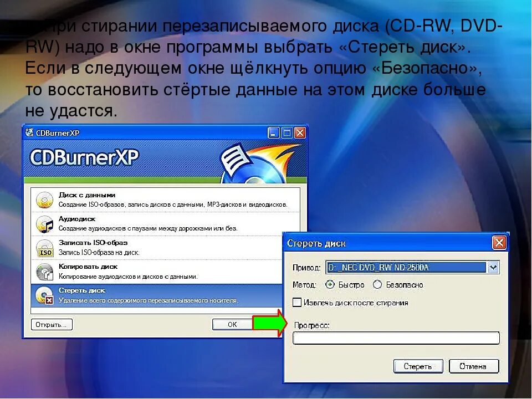This screenshot has height=399, width=532.
Task: Close the «Стереть диск» dialog
Action: click(499, 243)
